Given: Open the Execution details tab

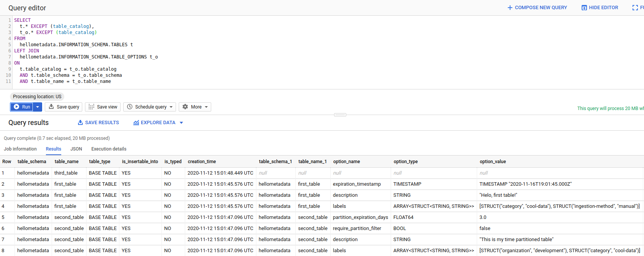Looking at the screenshot, I should pyautogui.click(x=109, y=149).
